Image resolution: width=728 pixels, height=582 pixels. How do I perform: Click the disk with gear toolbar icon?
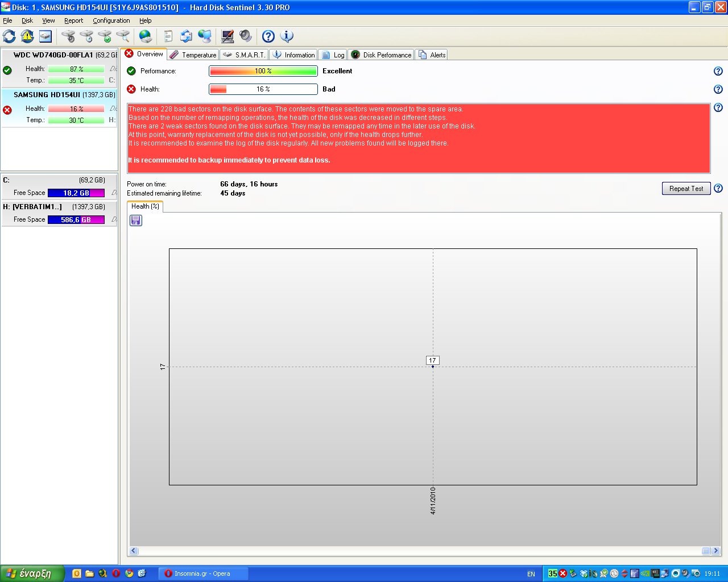tap(68, 36)
